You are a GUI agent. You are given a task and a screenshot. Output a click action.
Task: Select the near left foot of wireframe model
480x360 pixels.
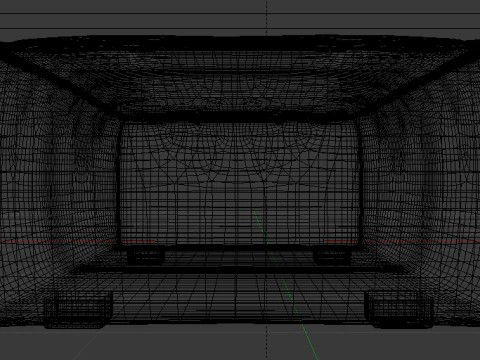click(x=78, y=310)
